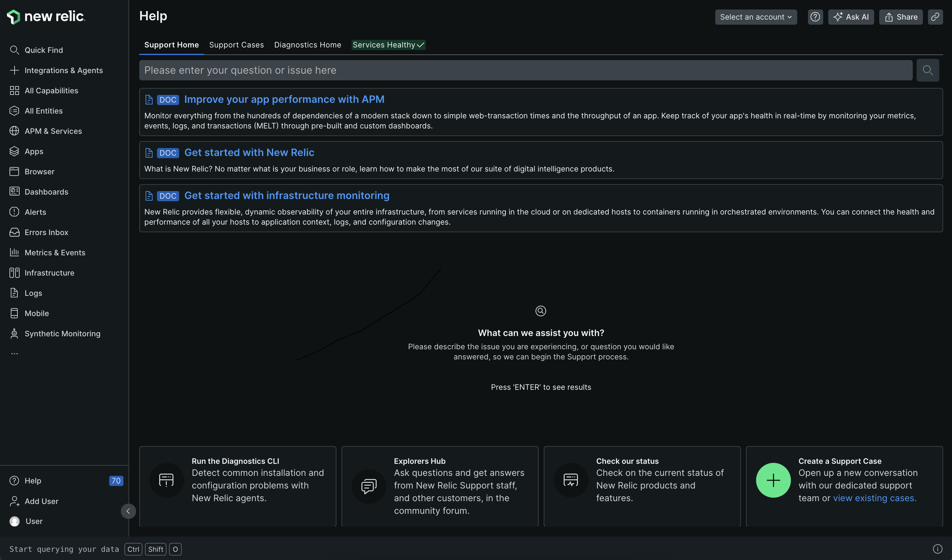Open Improve your app performance with APM doc
Viewport: 952px width, 560px height.
[284, 99]
